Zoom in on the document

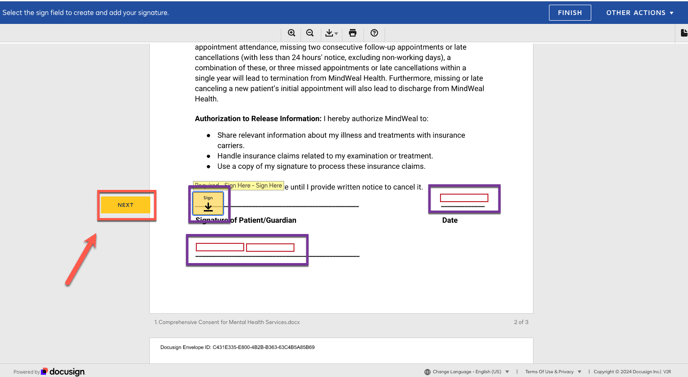[x=291, y=33]
